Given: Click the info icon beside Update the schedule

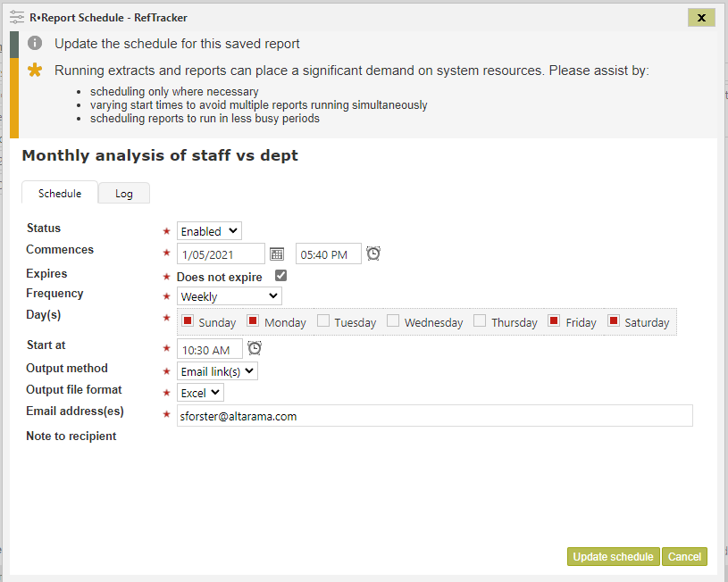Looking at the screenshot, I should click(x=35, y=43).
